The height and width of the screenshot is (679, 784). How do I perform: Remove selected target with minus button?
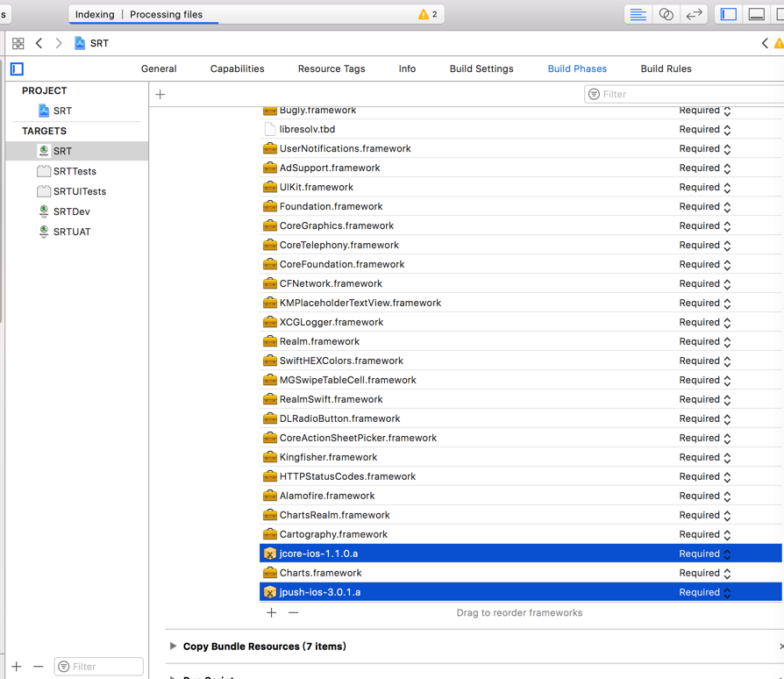(x=39, y=667)
